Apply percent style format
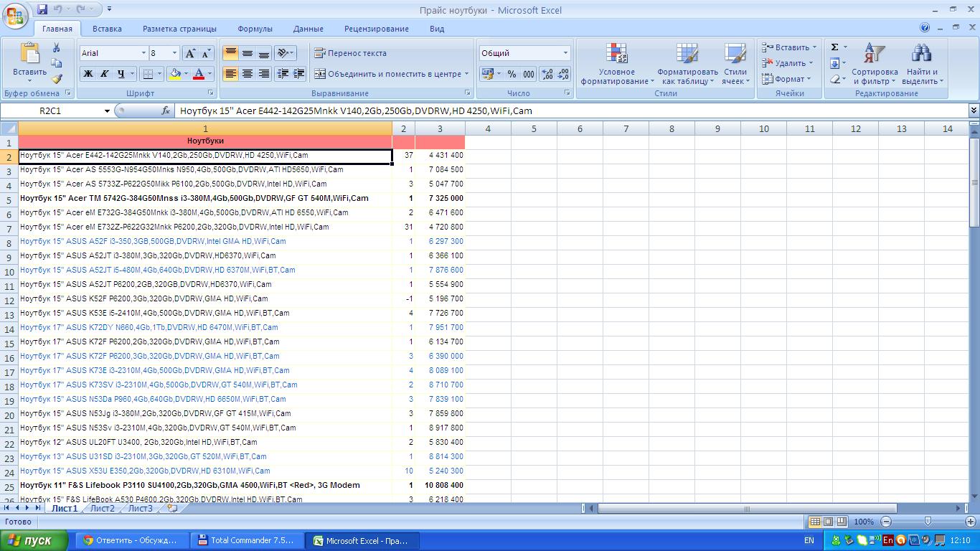 point(512,74)
